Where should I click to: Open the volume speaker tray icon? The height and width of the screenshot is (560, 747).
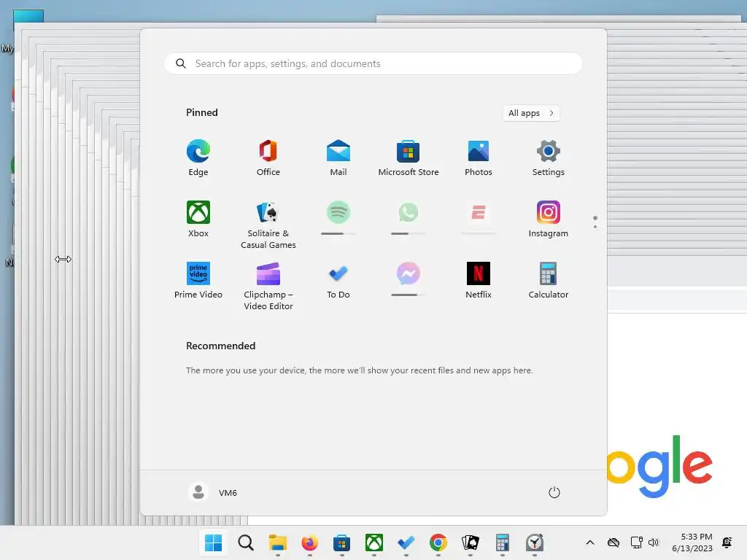tap(653, 542)
